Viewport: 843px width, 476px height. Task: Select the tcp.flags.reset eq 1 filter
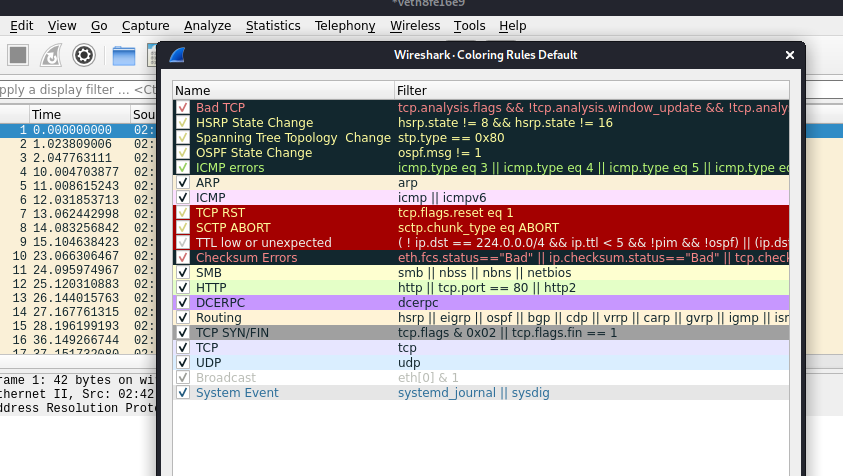(455, 212)
